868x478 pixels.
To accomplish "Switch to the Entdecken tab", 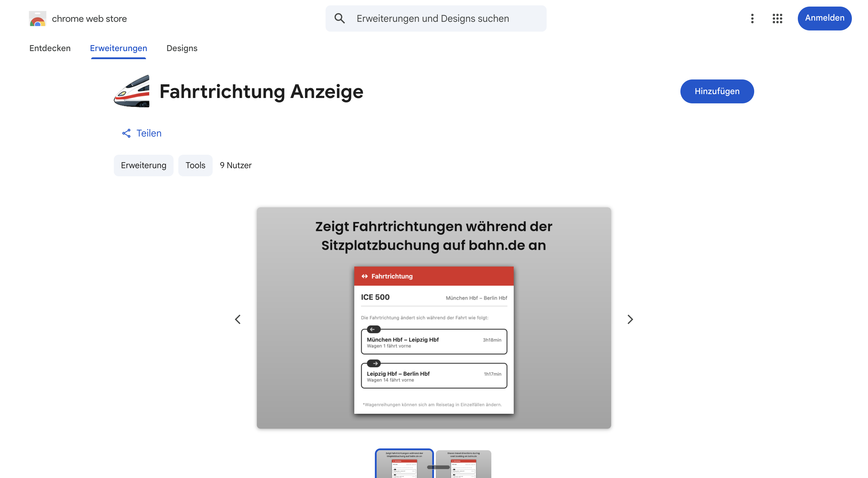I will click(x=50, y=48).
